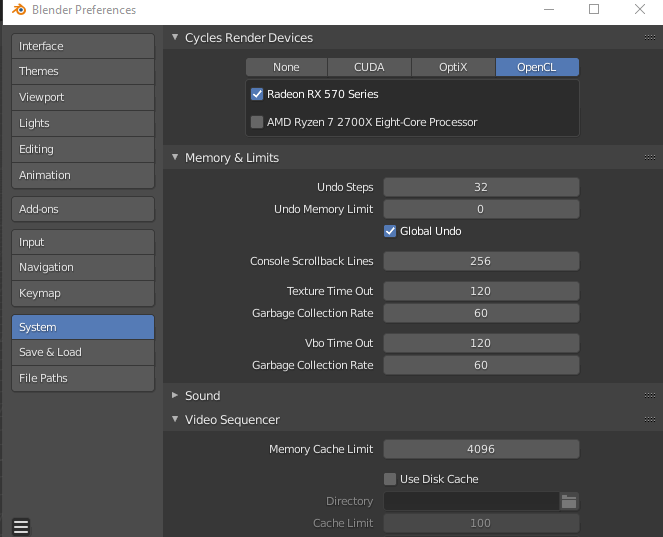Disable the Global Undo checkbox
Screen dimensions: 663x537
coord(390,231)
